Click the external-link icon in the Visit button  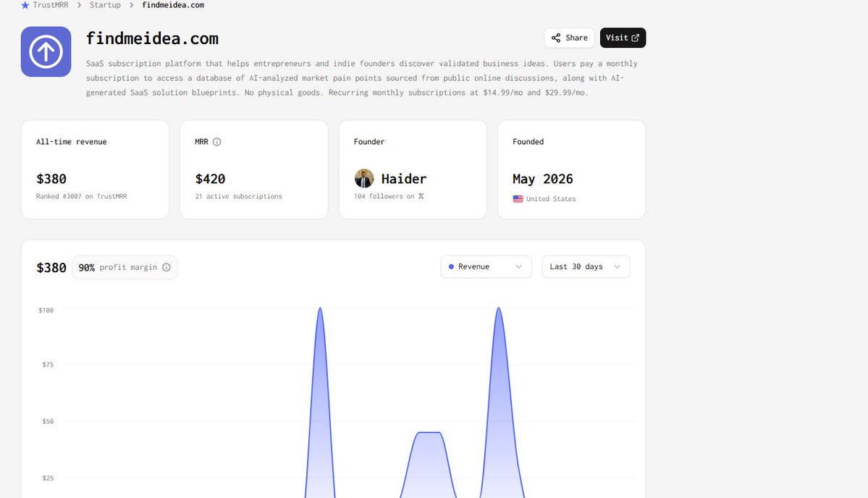(636, 38)
